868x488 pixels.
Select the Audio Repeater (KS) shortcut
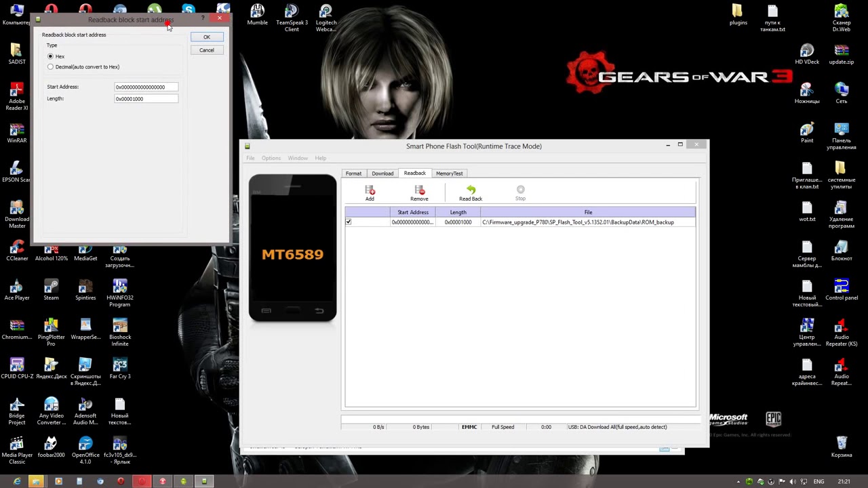842,333
